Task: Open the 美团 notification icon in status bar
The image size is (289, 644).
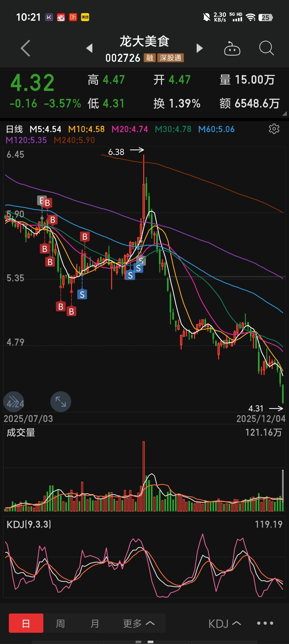Action: (x=85, y=17)
